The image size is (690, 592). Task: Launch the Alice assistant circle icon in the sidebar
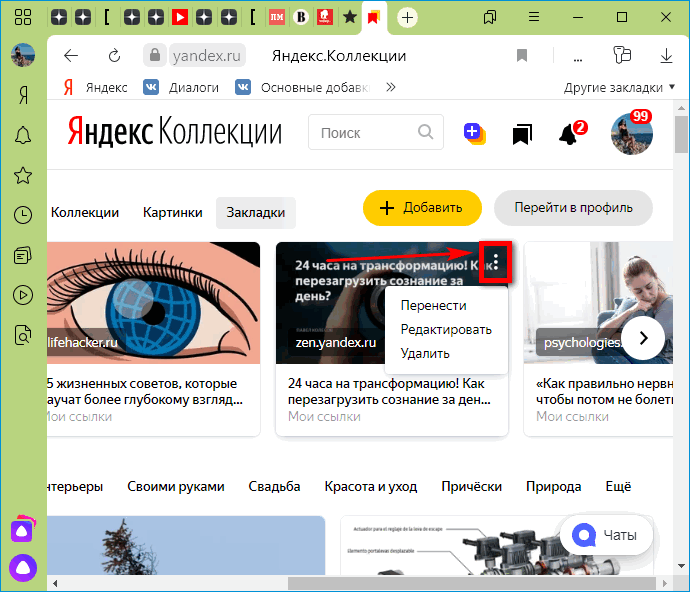[23, 568]
